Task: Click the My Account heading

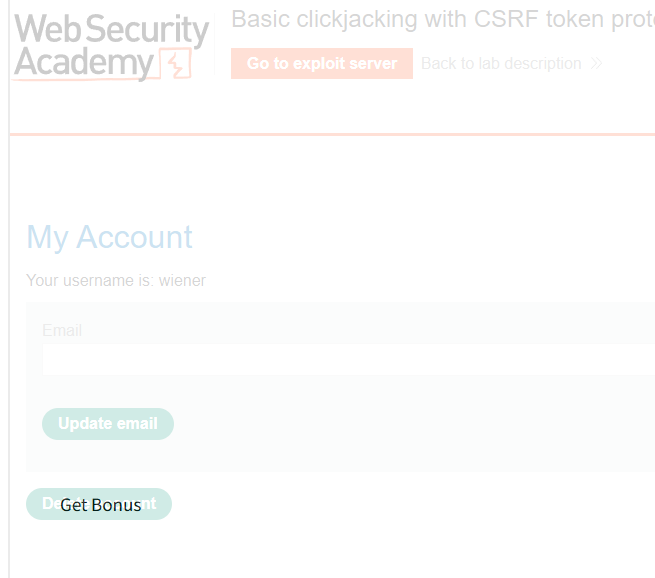Action: [109, 237]
